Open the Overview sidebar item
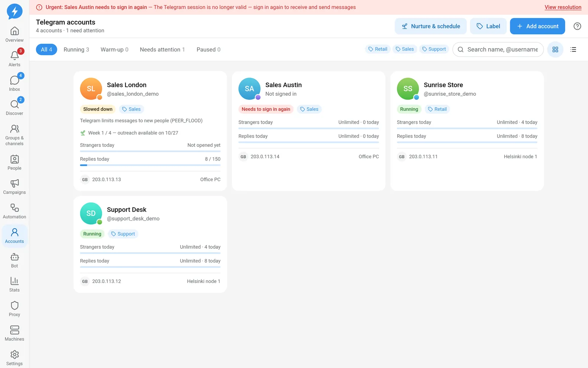This screenshot has height=368, width=588. pyautogui.click(x=14, y=35)
